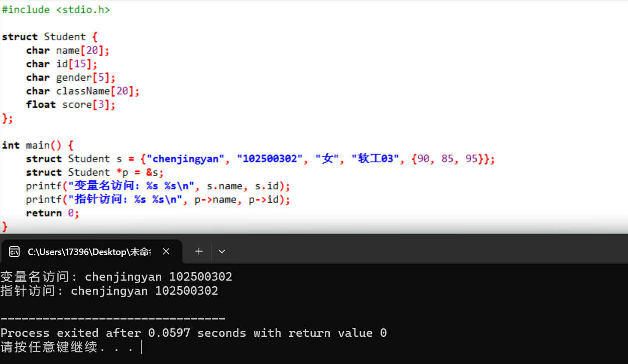Click the terminal tab's console icon

click(x=14, y=252)
